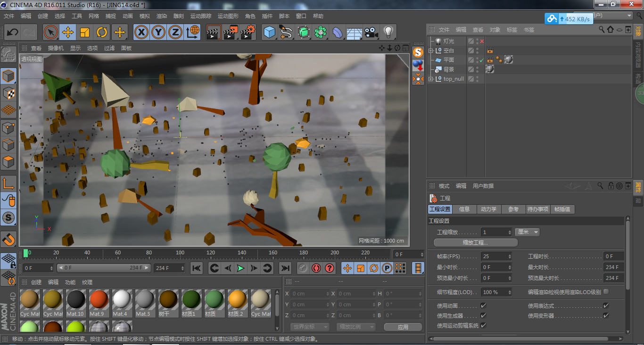Screen dimensions: 644x345
Task: Click the Cube primitive icon in the toolbar
Action: click(x=267, y=32)
